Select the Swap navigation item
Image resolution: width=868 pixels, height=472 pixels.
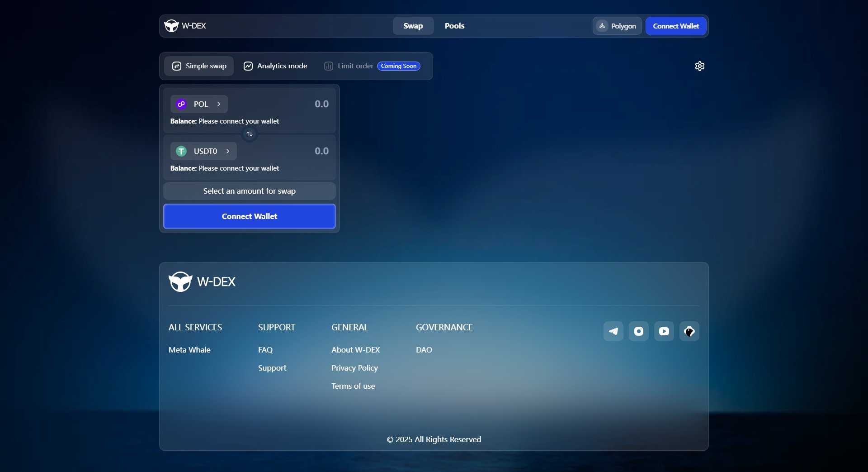413,26
